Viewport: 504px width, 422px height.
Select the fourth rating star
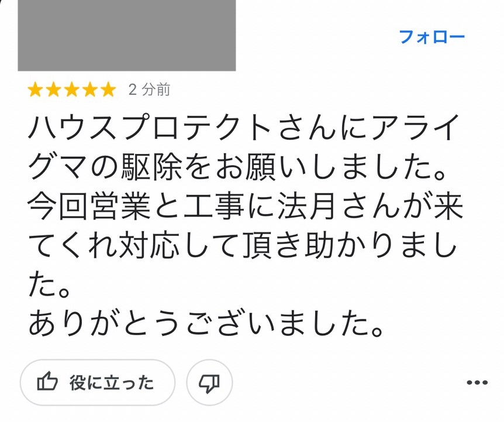click(x=90, y=90)
